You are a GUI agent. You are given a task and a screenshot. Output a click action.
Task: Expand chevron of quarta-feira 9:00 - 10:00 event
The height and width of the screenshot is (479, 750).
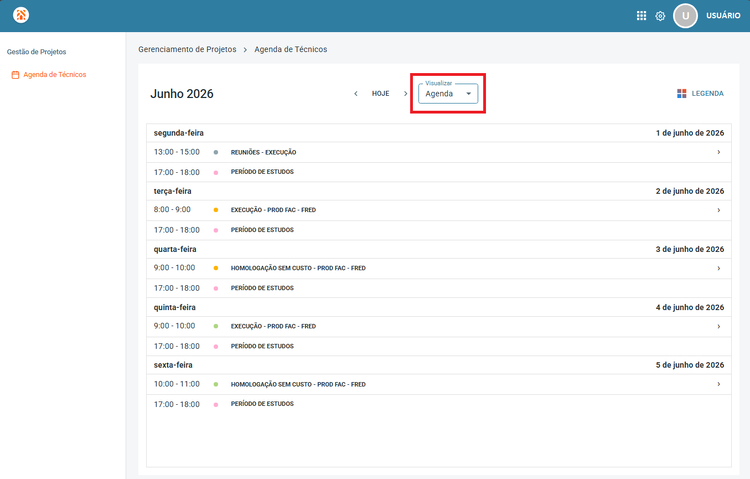(718, 268)
